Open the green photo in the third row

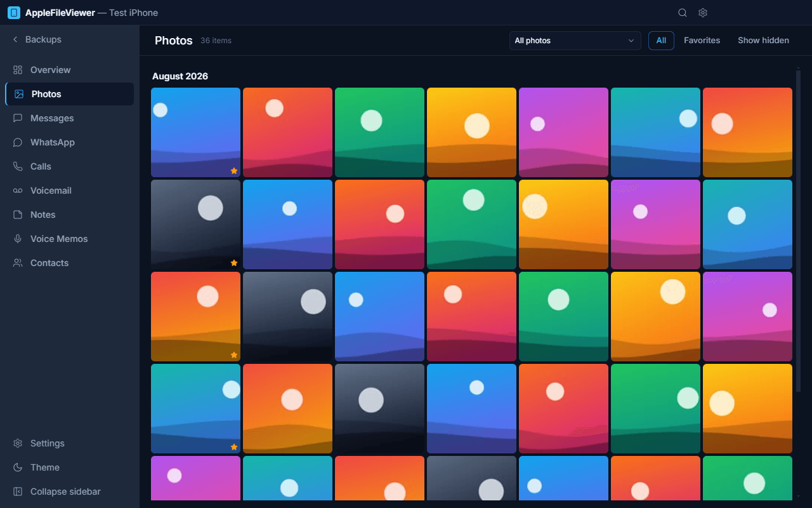click(x=563, y=316)
